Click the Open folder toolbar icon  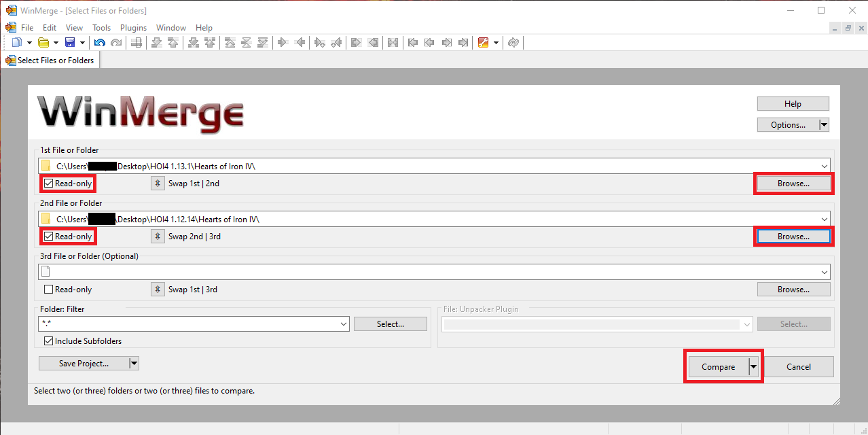tap(43, 43)
